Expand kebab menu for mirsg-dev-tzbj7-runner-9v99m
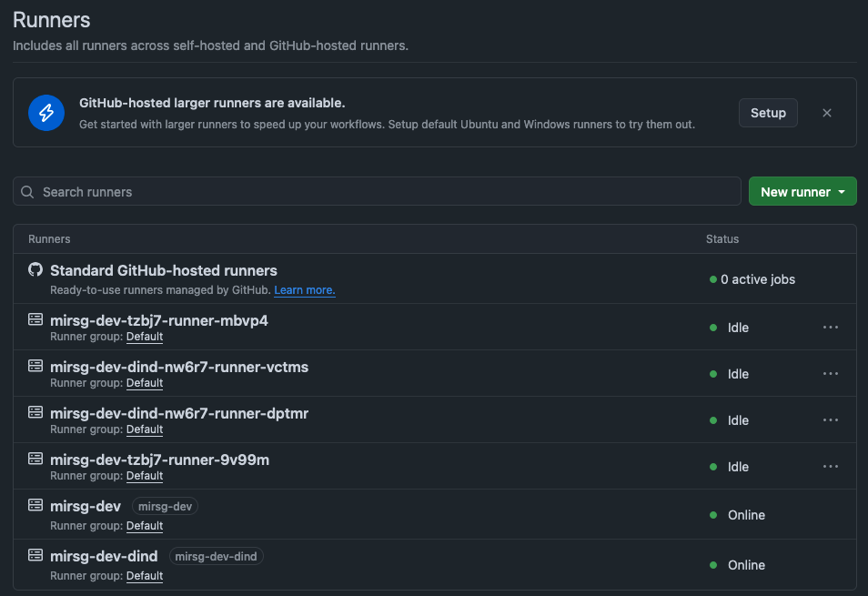The width and height of the screenshot is (868, 596). (x=830, y=467)
